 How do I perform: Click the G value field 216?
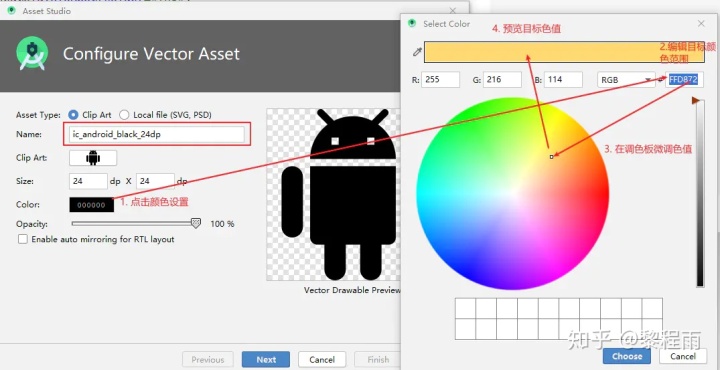coord(502,79)
